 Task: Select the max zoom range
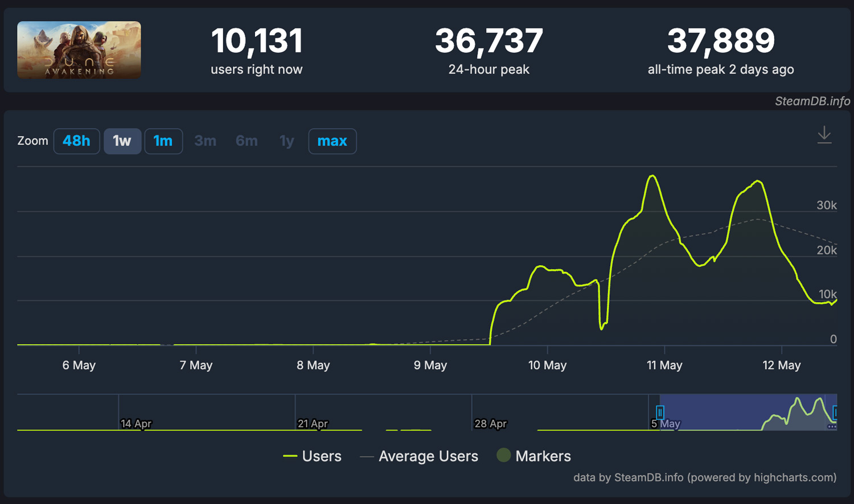tap(332, 141)
